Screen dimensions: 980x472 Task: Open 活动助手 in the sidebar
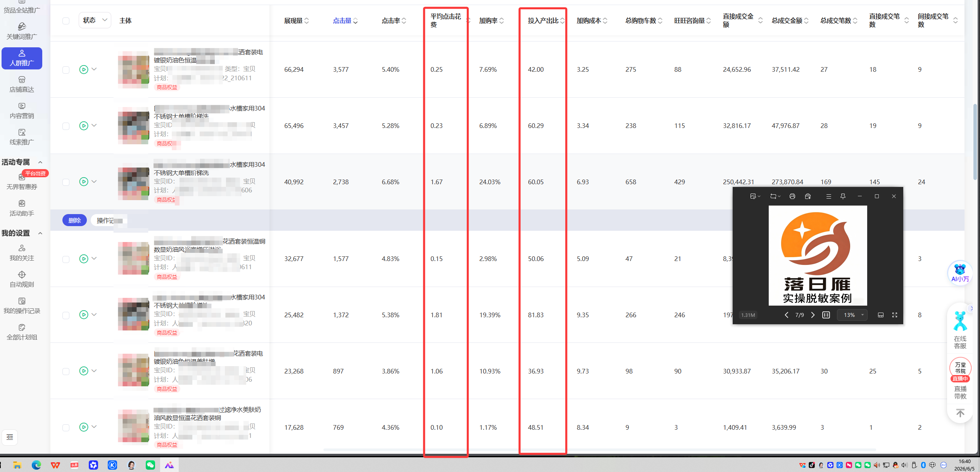pyautogui.click(x=22, y=209)
